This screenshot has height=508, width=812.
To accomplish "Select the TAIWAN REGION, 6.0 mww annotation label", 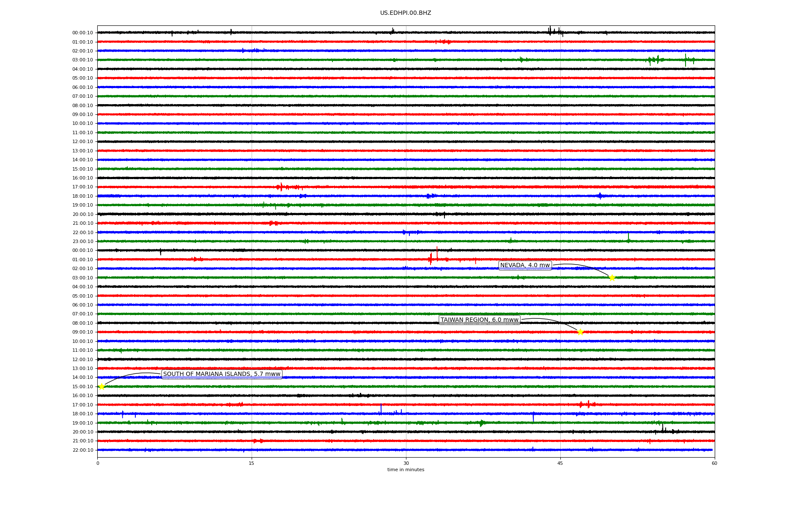I will pyautogui.click(x=479, y=320).
